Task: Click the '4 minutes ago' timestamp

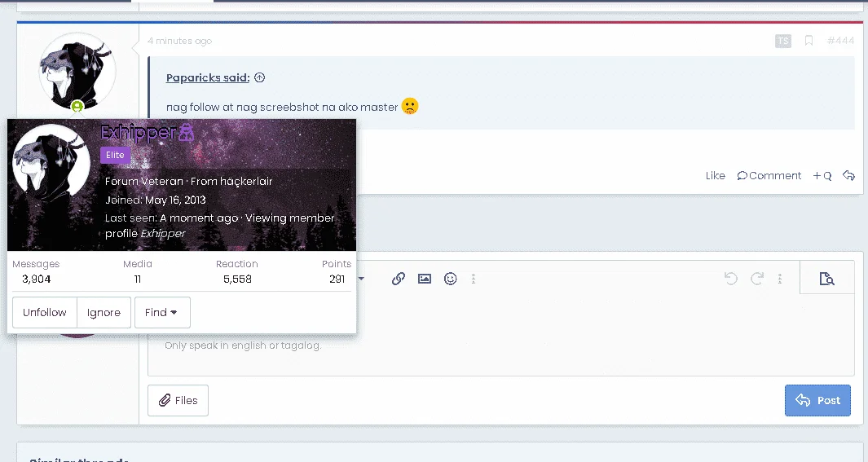Action: [x=180, y=41]
